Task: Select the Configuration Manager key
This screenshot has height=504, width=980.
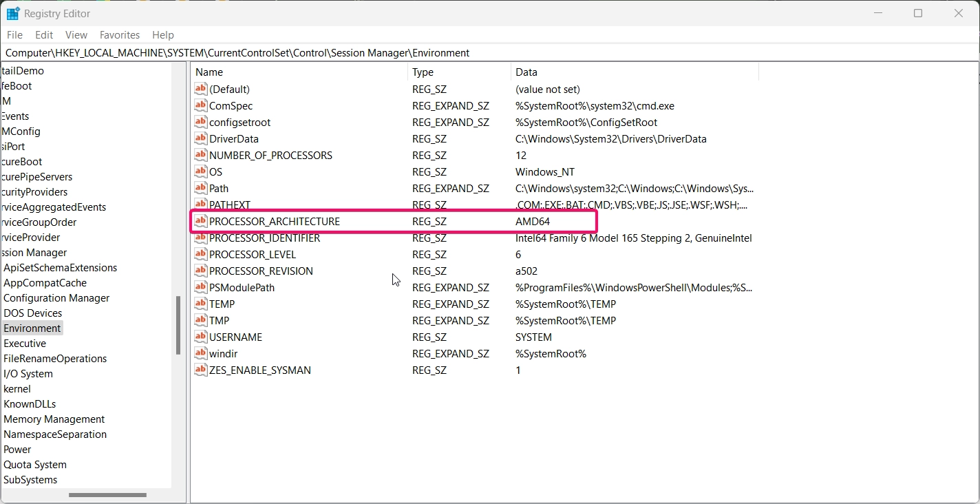Action: pos(56,298)
